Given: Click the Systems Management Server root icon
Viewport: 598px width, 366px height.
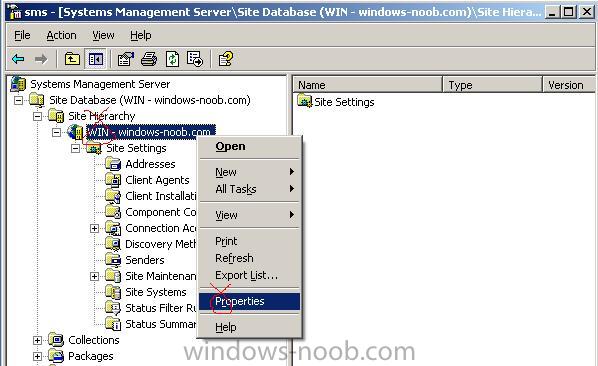Looking at the screenshot, I should pos(18,84).
